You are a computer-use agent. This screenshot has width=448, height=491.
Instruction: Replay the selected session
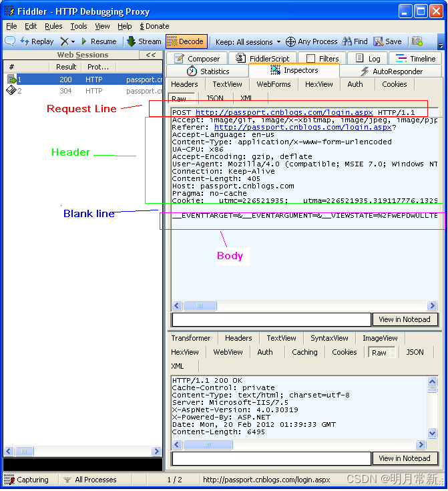[x=37, y=41]
